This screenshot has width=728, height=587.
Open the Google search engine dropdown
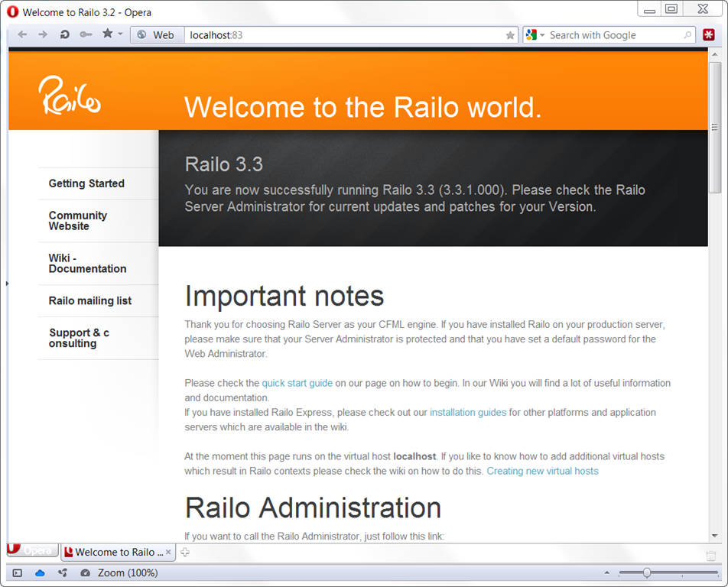click(535, 35)
